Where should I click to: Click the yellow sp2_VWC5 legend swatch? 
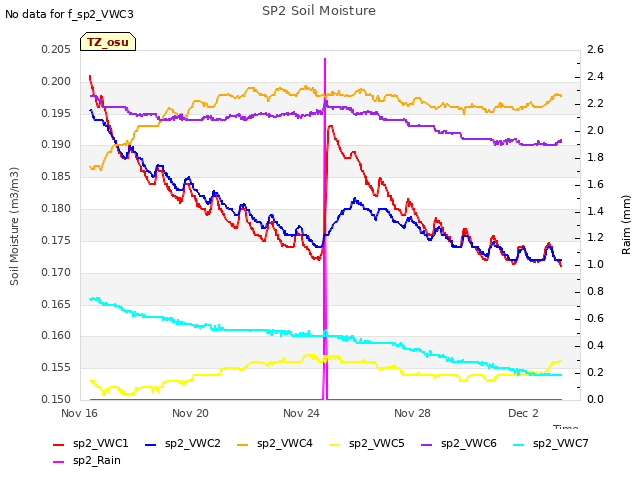335,444
